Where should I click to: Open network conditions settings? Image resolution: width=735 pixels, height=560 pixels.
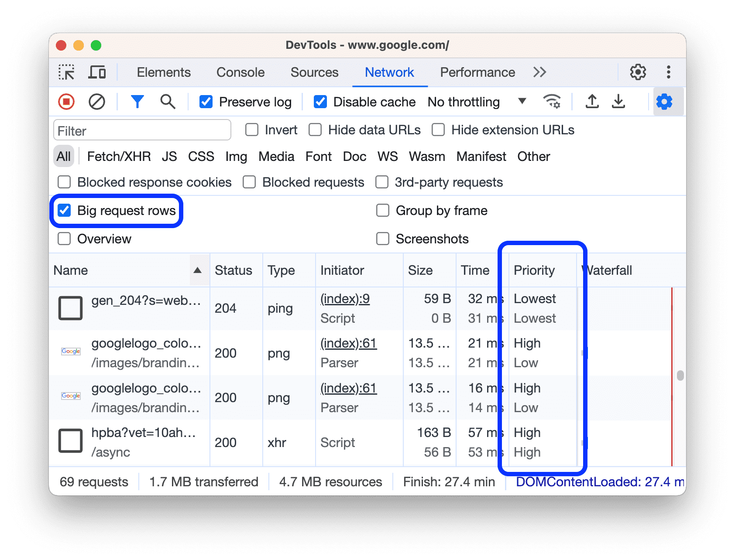552,102
